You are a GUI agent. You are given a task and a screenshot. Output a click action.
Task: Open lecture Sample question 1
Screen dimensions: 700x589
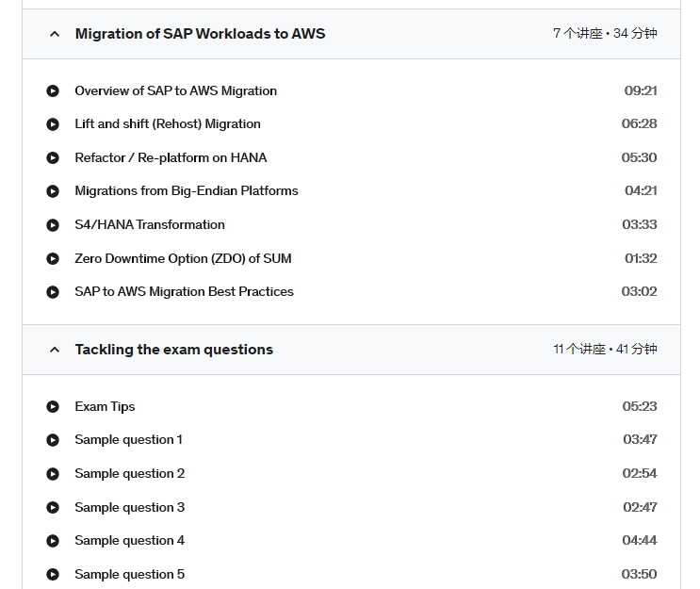tap(128, 439)
